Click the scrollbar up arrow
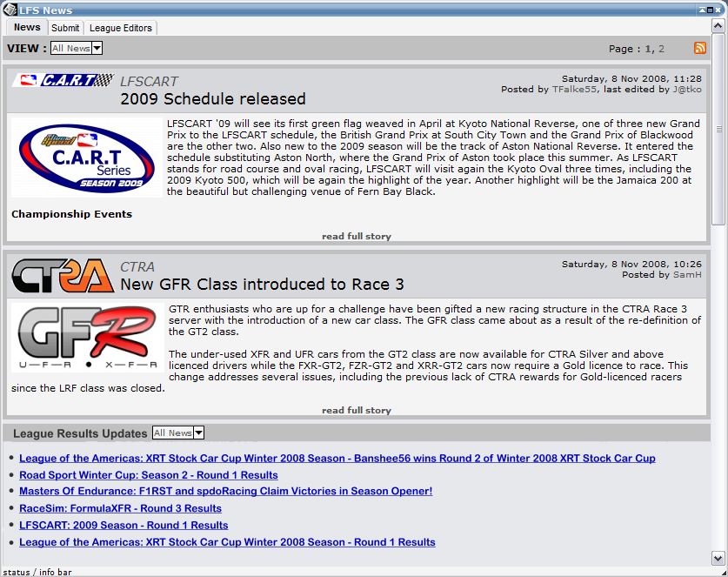The height and width of the screenshot is (577, 728). click(x=718, y=25)
